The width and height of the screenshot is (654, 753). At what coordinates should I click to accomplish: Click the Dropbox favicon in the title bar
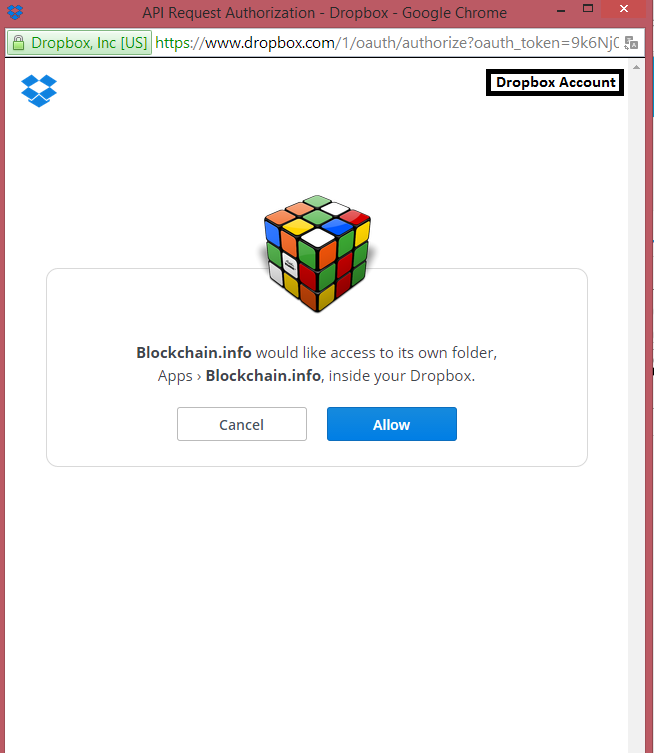(15, 12)
